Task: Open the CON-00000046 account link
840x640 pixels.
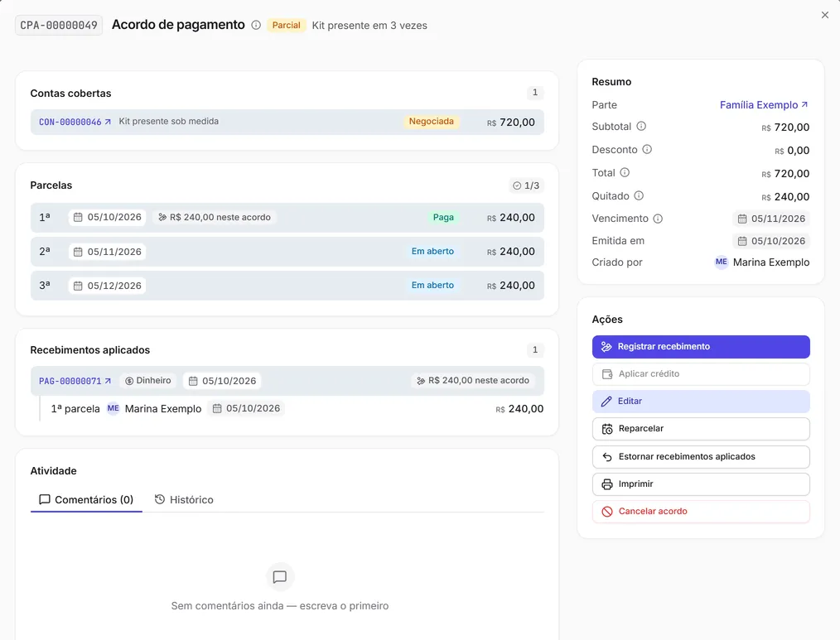Action: 75,122
